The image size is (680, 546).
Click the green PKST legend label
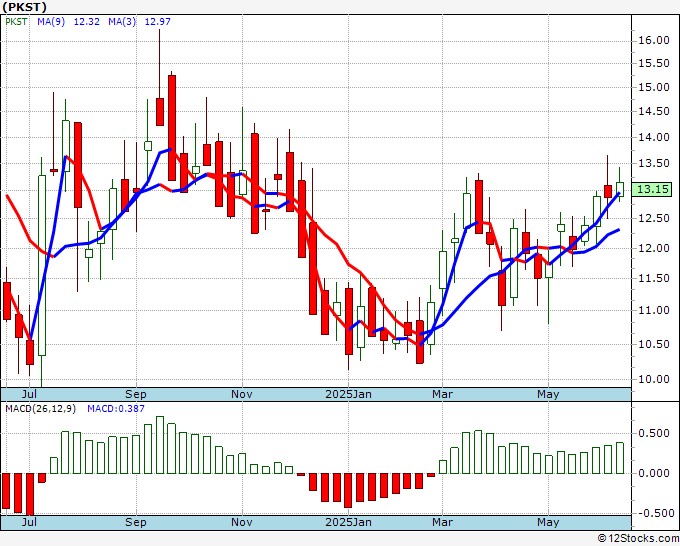click(x=16, y=21)
